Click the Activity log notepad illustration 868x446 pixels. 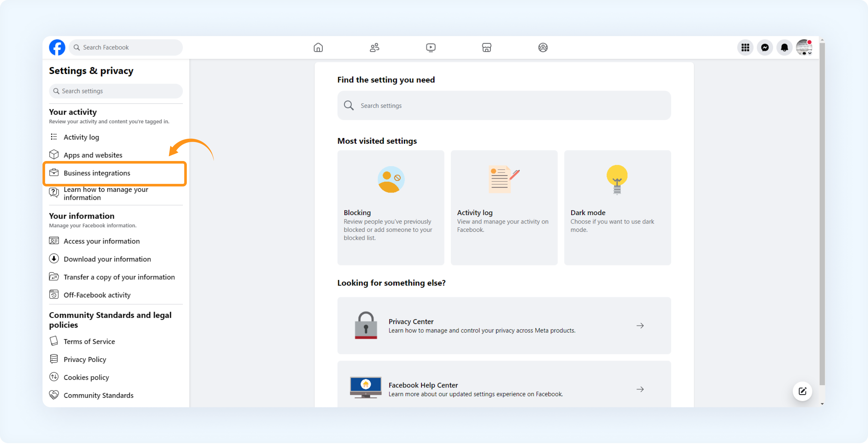pyautogui.click(x=504, y=179)
